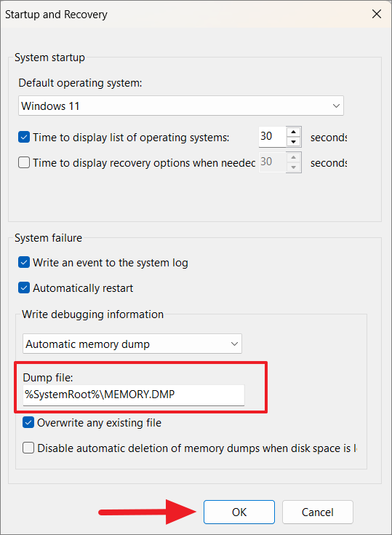The height and width of the screenshot is (535, 392).
Task: Toggle Write an event to the system log
Action: (24, 263)
